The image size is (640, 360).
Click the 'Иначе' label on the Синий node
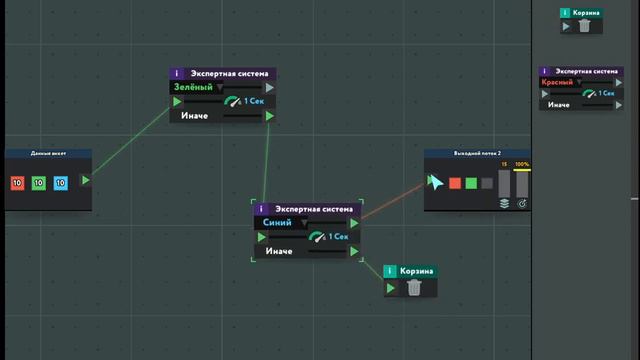(279, 251)
